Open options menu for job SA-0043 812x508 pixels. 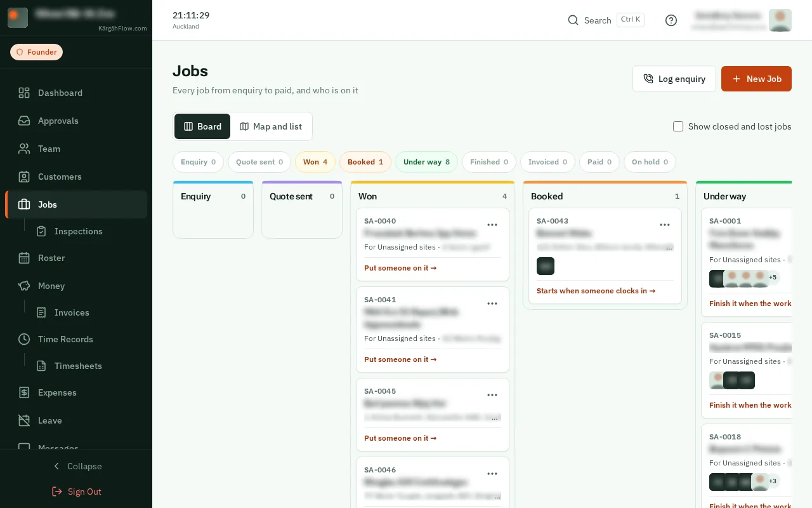pyautogui.click(x=665, y=225)
